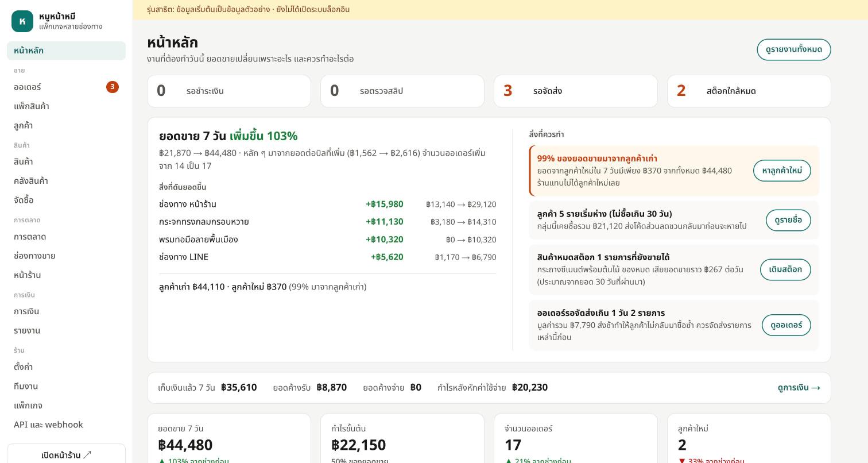Open the รอจัดส่ง status card
This screenshot has width=868, height=463.
coord(576,91)
